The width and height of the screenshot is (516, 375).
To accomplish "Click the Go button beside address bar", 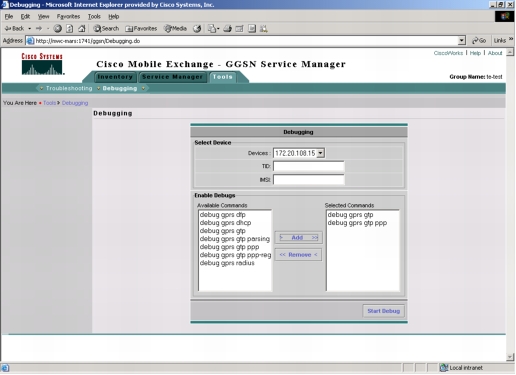I will point(479,41).
